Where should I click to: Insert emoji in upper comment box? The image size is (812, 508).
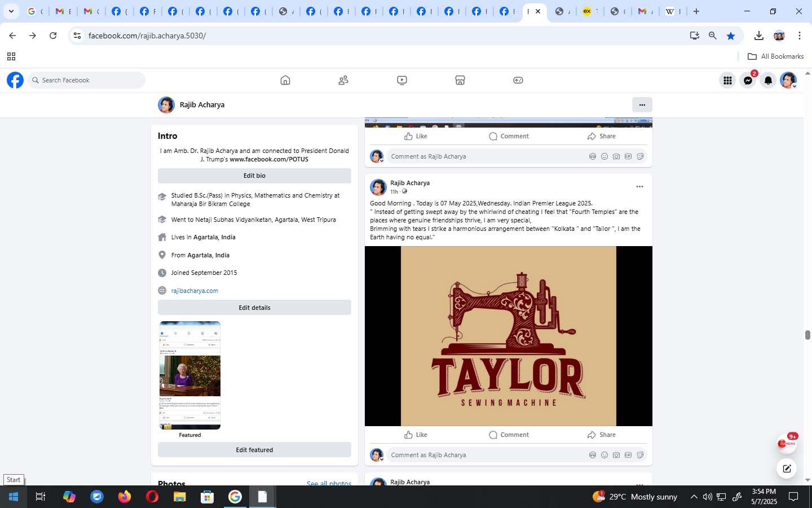[x=604, y=156]
